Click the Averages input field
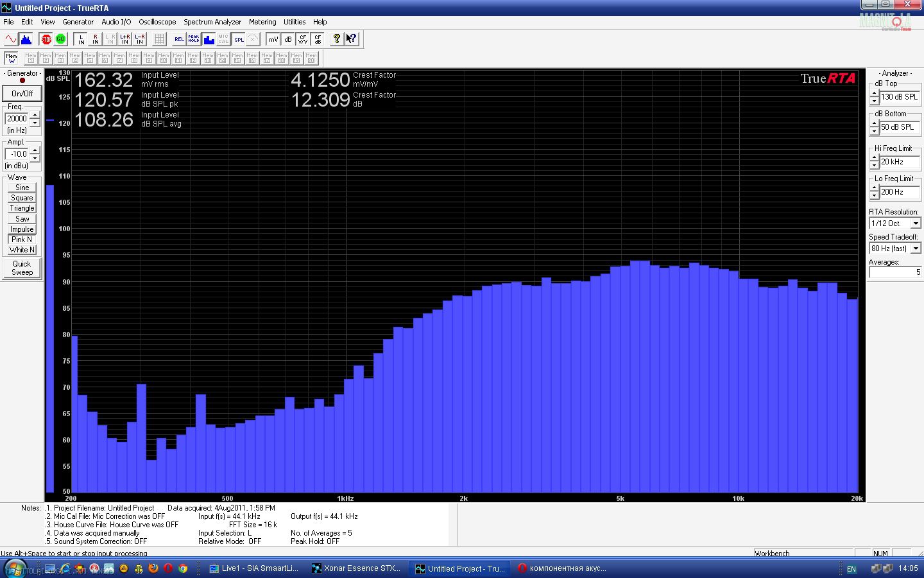Viewport: 924px width, 578px height. tap(894, 272)
